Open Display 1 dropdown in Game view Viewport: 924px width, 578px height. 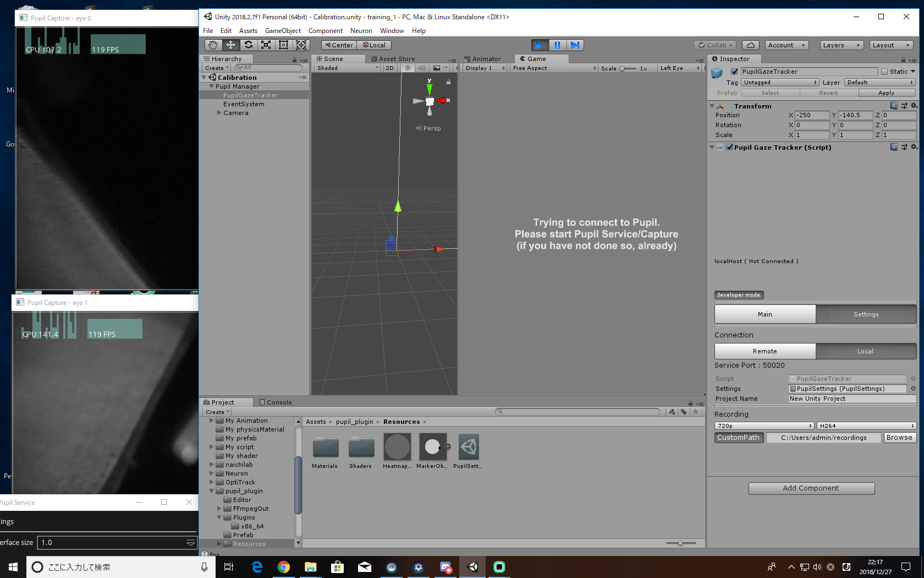click(485, 68)
